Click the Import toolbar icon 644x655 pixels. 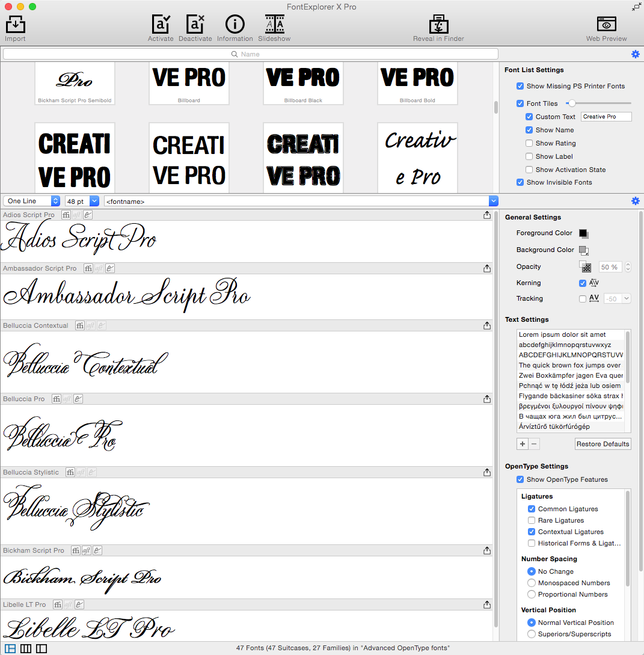[16, 24]
